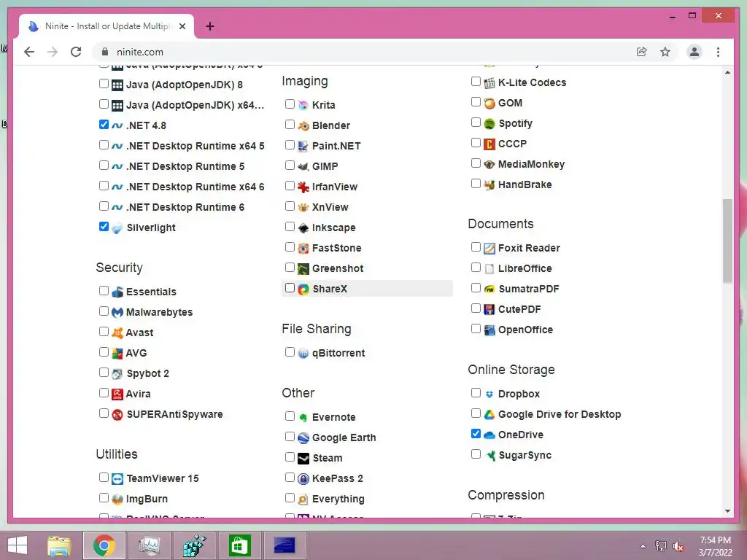The image size is (747, 560).
Task: Check the LibreOffice checkbox
Action: tap(476, 267)
